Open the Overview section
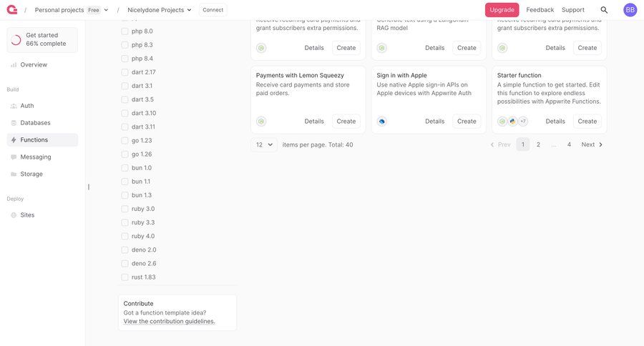 point(42,65)
